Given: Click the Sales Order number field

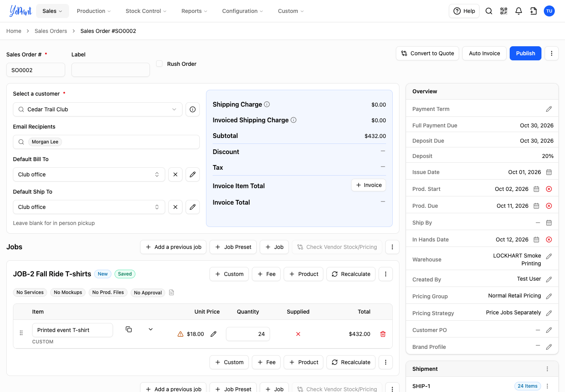Looking at the screenshot, I should (36, 70).
